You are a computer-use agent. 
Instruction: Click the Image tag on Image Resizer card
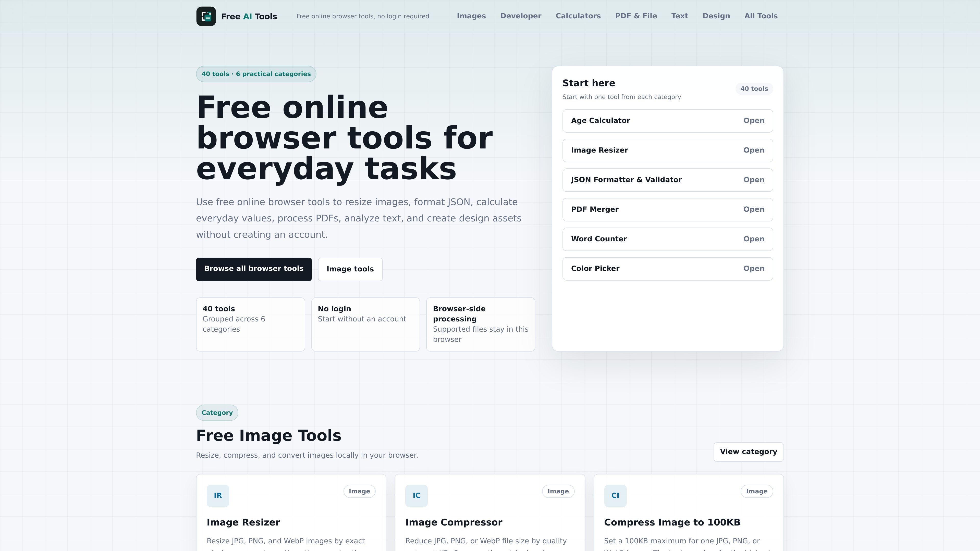coord(359,491)
